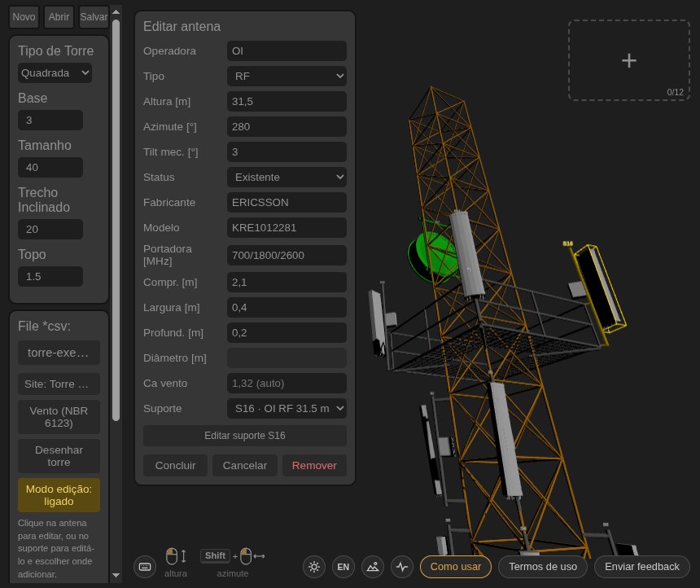This screenshot has width=700, height=588.
Task: Click the plus screenshot placeholder box
Action: point(629,60)
